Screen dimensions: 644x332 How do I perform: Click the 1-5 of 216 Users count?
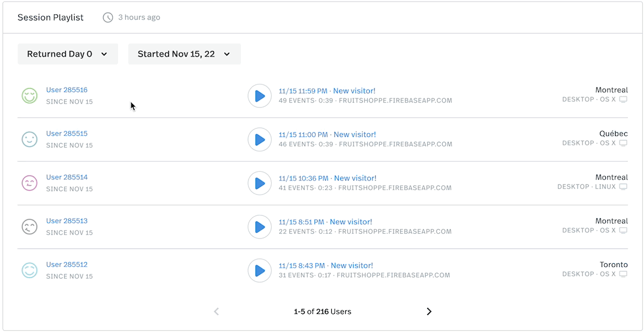pos(323,312)
